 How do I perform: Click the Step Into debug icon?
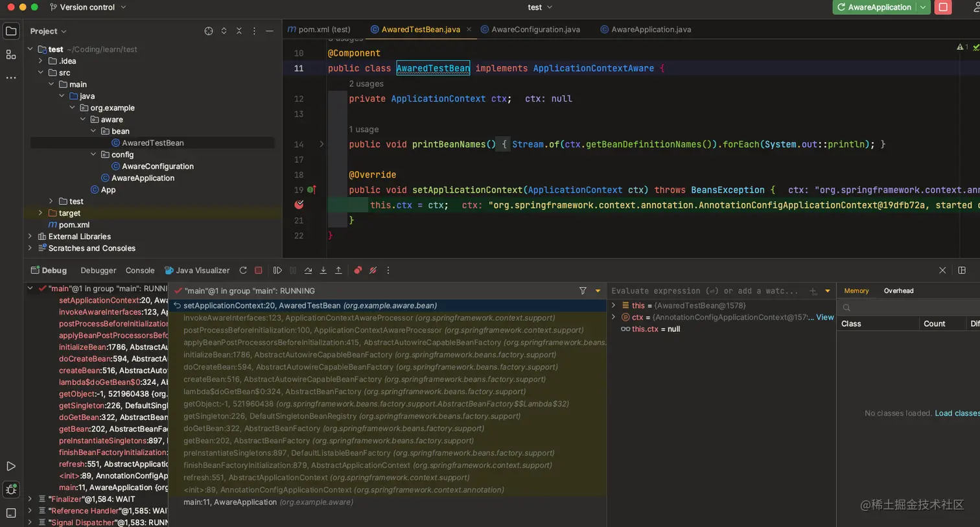(323, 270)
